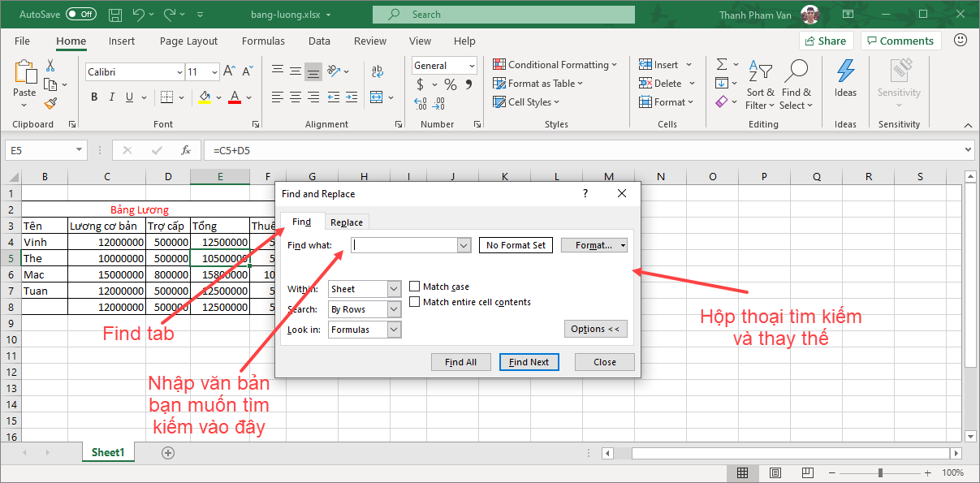
Task: Toggle Bold formatting
Action: point(94,97)
